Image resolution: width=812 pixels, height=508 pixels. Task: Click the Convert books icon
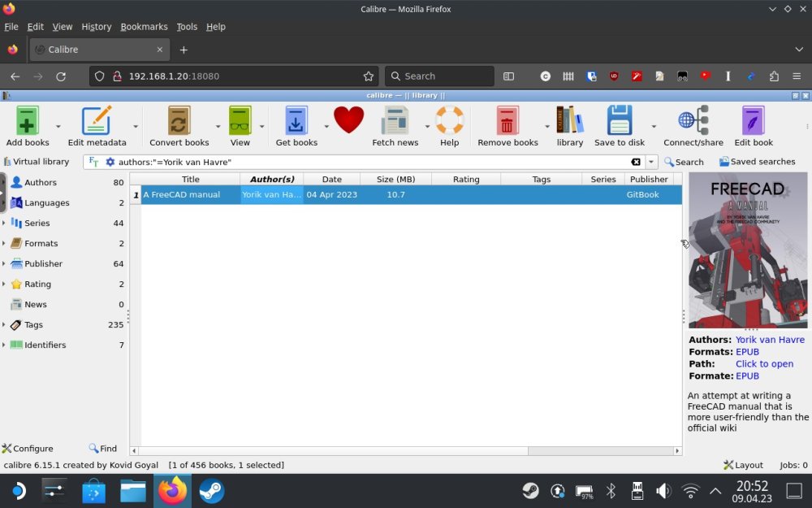[x=179, y=121]
